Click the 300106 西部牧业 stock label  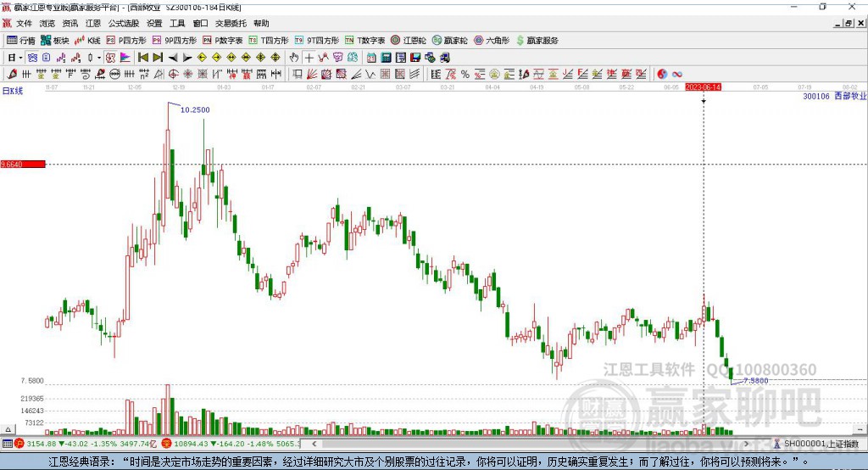pos(835,97)
